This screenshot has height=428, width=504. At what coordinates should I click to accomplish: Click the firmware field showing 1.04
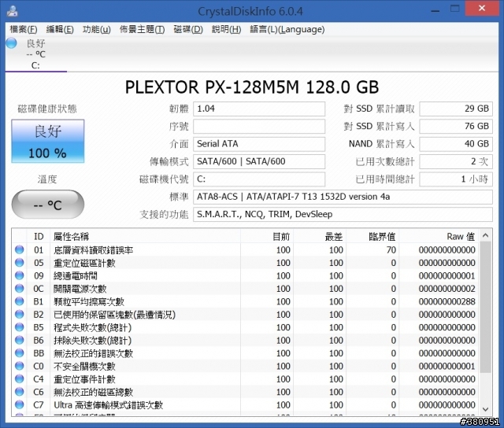pos(259,109)
